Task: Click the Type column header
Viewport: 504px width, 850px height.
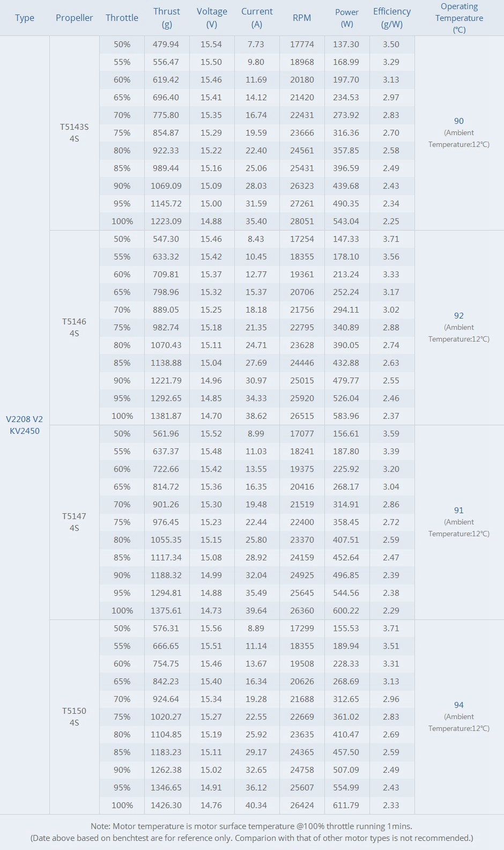Action: (25, 18)
